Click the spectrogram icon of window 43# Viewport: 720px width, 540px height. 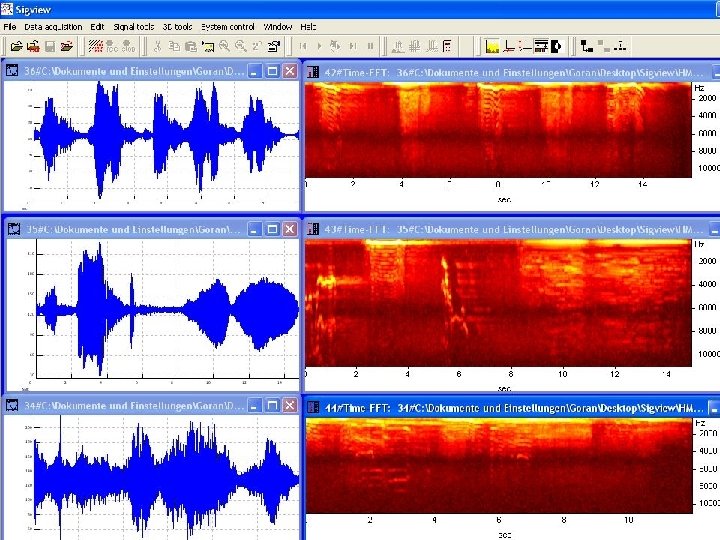(x=313, y=229)
